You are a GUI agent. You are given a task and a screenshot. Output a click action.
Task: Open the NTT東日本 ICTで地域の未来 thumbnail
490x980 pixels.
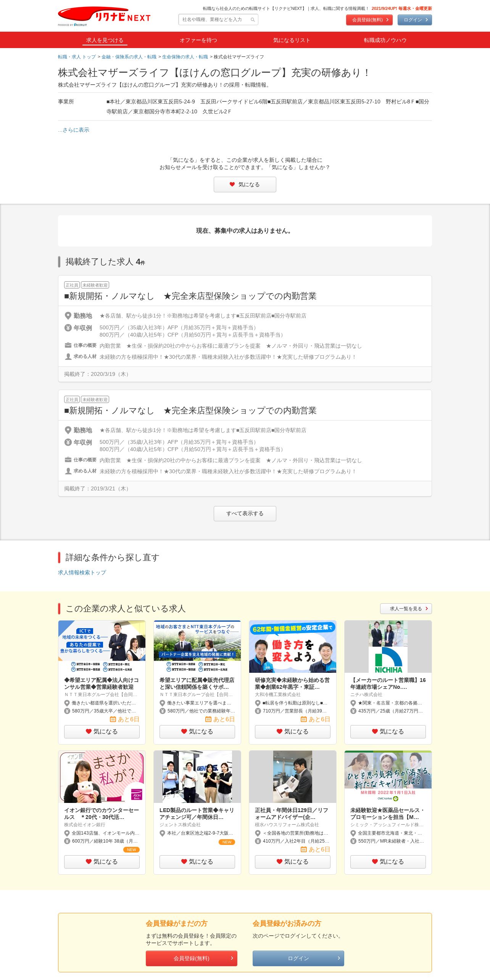click(x=102, y=646)
